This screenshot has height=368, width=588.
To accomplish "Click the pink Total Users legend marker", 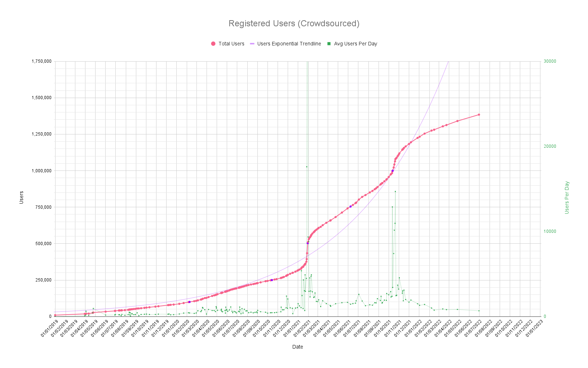I will tap(213, 44).
